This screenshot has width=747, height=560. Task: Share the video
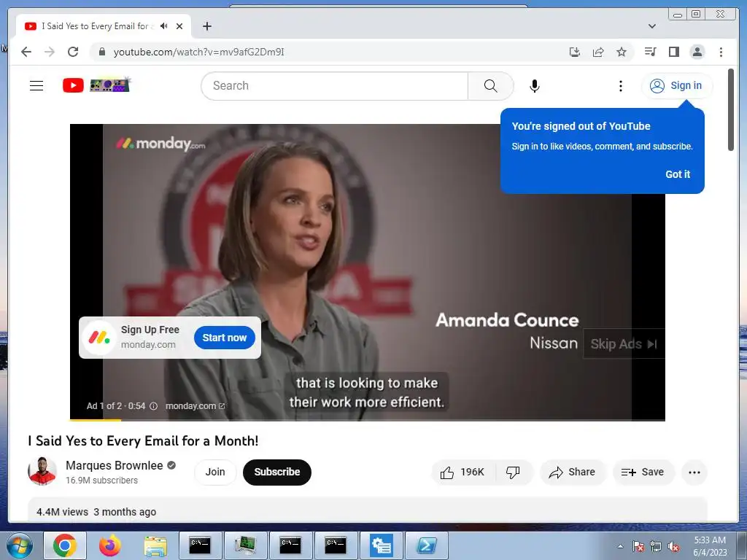tap(572, 472)
